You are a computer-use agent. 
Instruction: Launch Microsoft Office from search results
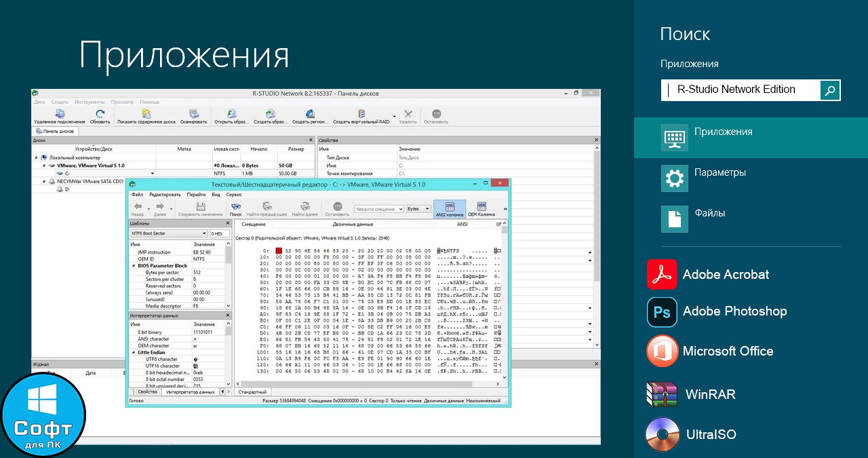(x=710, y=351)
